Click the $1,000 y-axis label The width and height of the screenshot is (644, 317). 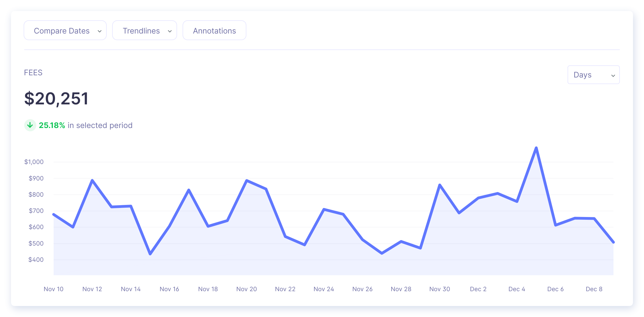click(x=34, y=162)
